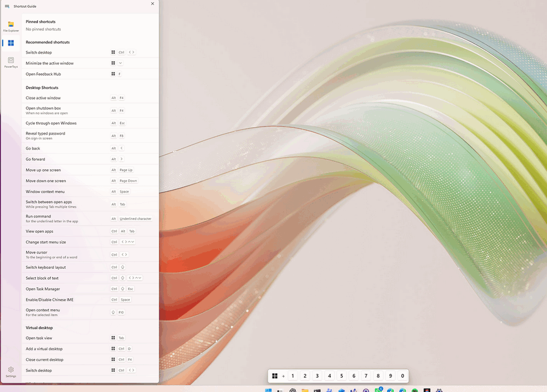Click the Page Up key badge

pyautogui.click(x=126, y=170)
